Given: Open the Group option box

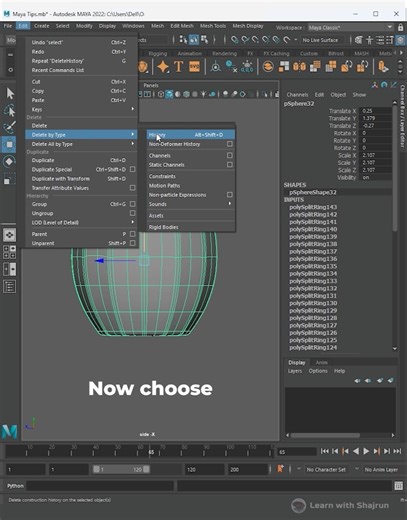Looking at the screenshot, I should click(x=132, y=204).
